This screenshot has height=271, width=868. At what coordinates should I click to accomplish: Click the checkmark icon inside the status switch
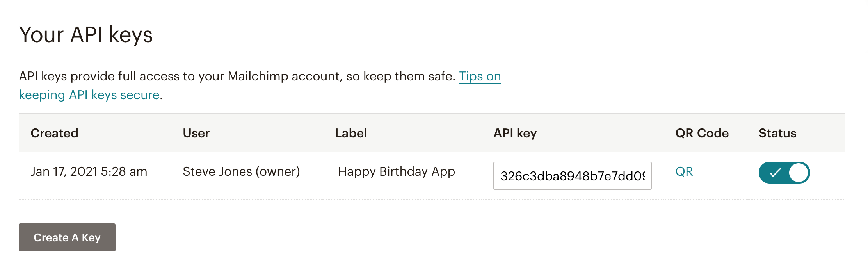coord(775,173)
